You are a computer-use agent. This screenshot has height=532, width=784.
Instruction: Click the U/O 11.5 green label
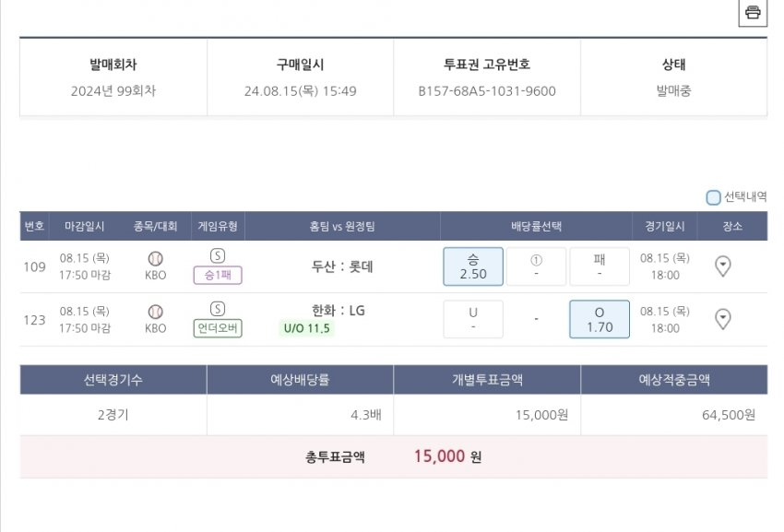click(x=306, y=328)
